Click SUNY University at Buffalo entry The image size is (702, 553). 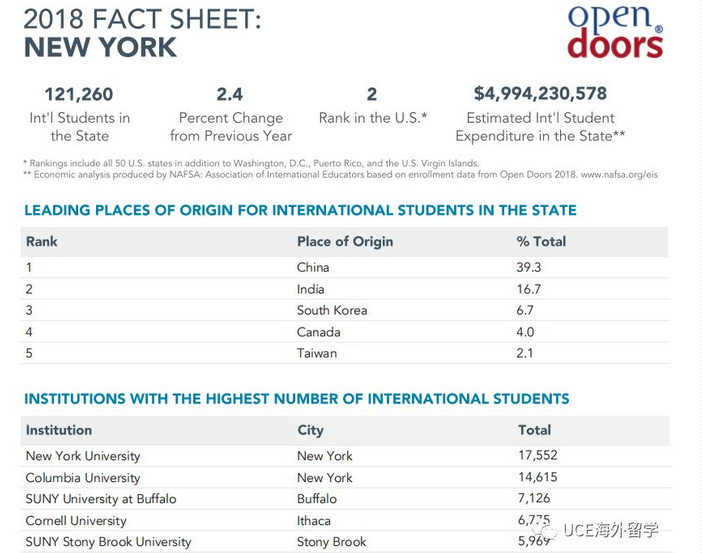pyautogui.click(x=101, y=499)
